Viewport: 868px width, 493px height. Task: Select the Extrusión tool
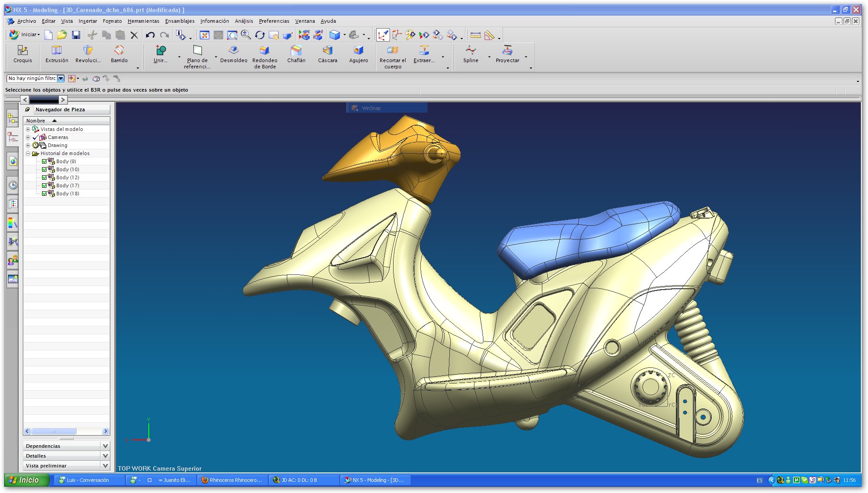[56, 54]
